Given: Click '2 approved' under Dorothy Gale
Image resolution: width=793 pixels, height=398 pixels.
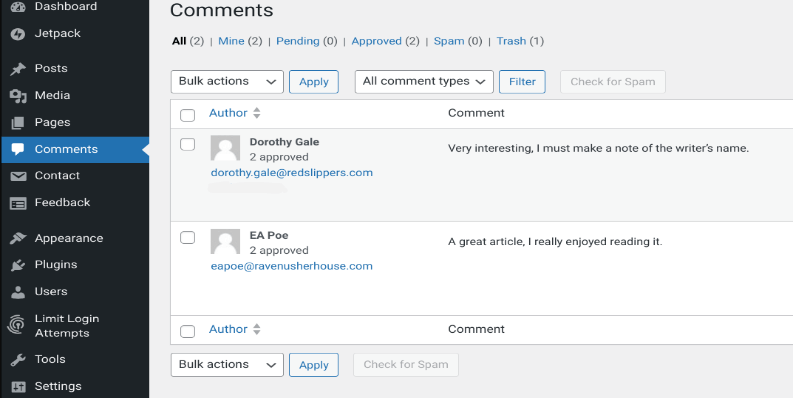Looking at the screenshot, I should (279, 157).
